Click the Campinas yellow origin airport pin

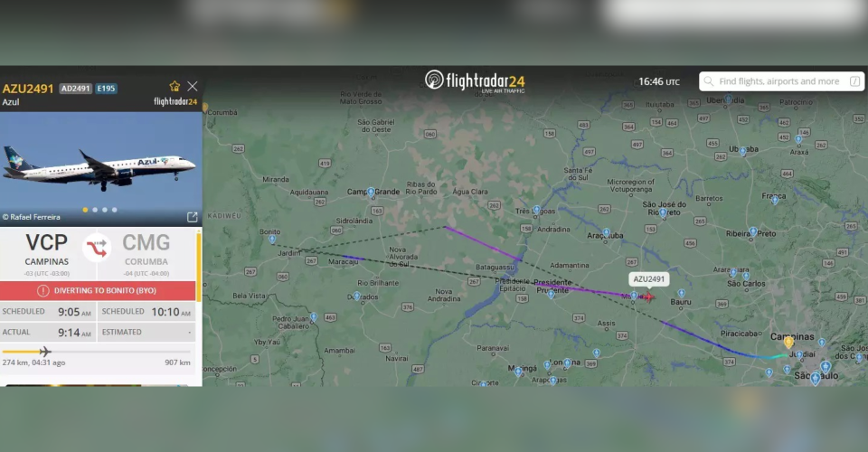788,343
